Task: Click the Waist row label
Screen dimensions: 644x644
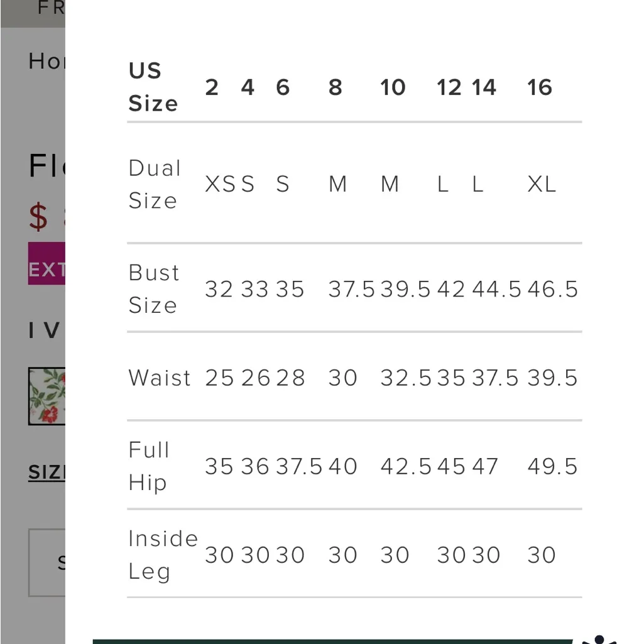Action: tap(160, 378)
